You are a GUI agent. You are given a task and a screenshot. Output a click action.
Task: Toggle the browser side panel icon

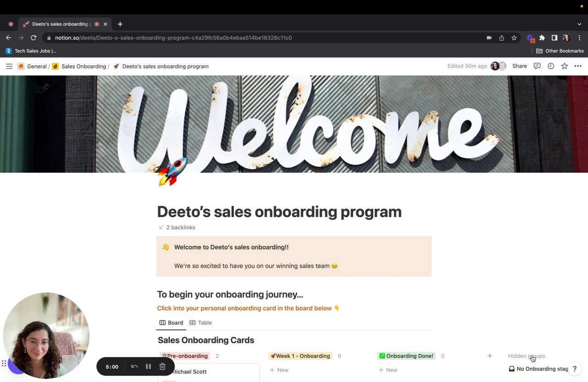(x=554, y=38)
